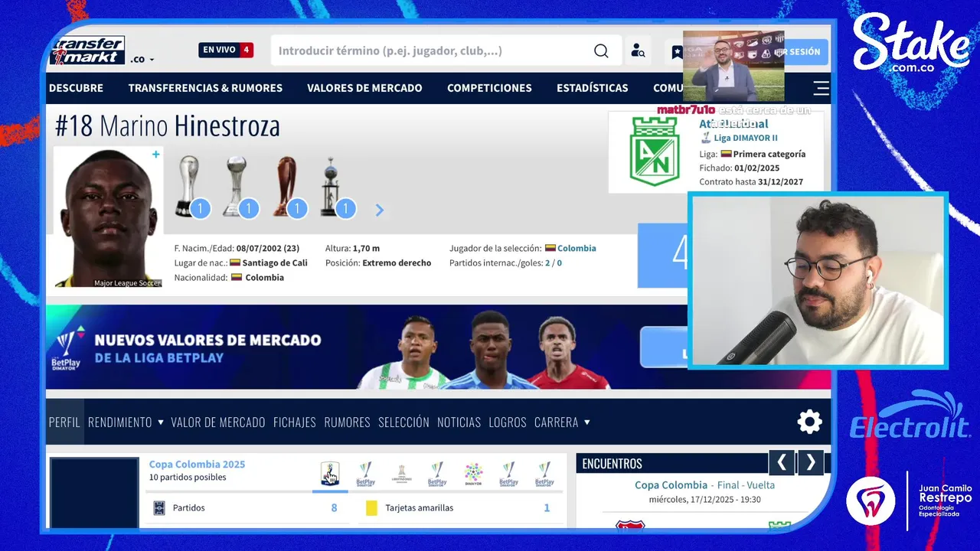Open the Colombia national team link
The image size is (980, 551).
[577, 248]
